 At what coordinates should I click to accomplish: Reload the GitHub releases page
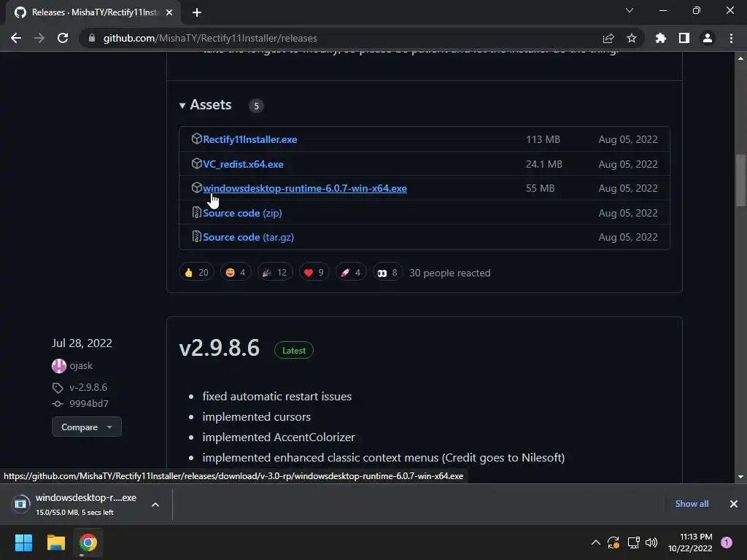(63, 38)
